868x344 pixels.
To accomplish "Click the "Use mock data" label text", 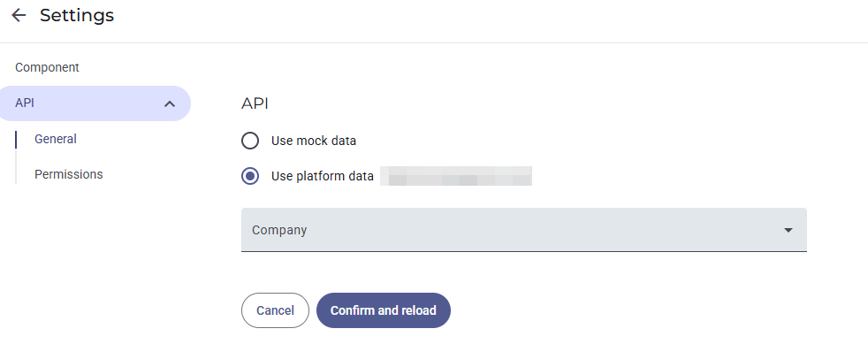I will [x=313, y=141].
